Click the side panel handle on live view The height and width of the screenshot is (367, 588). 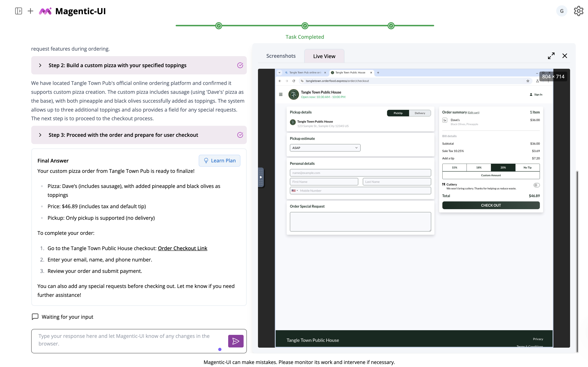coord(261,177)
